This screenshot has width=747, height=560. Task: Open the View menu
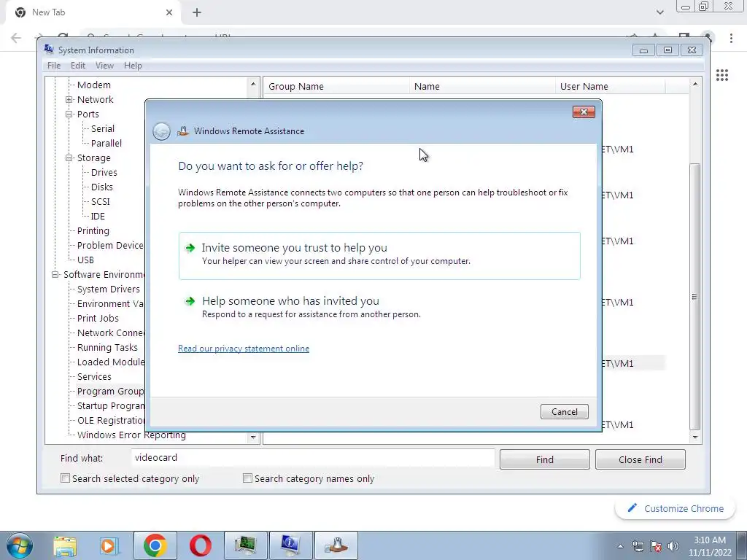click(104, 66)
